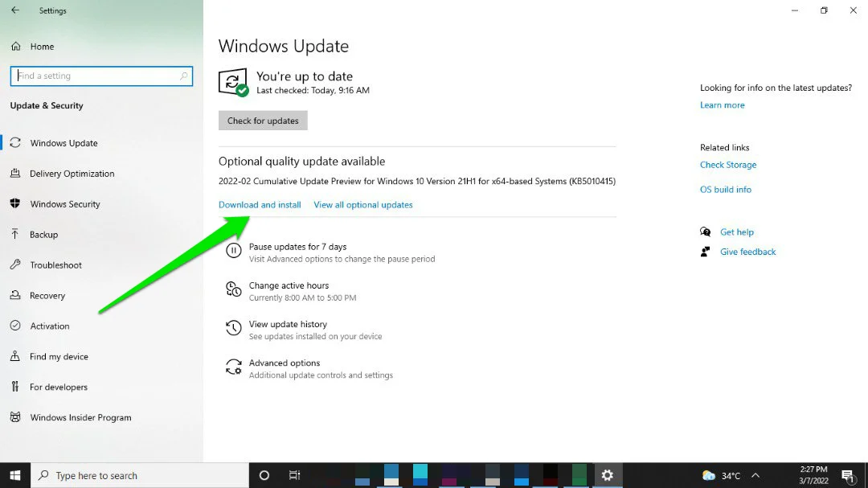Click the Activation checkmark icon

pos(15,326)
